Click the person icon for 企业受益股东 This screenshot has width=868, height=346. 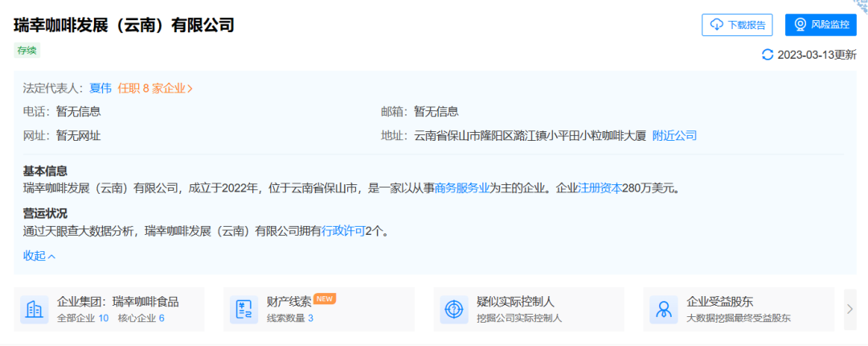[x=664, y=310]
